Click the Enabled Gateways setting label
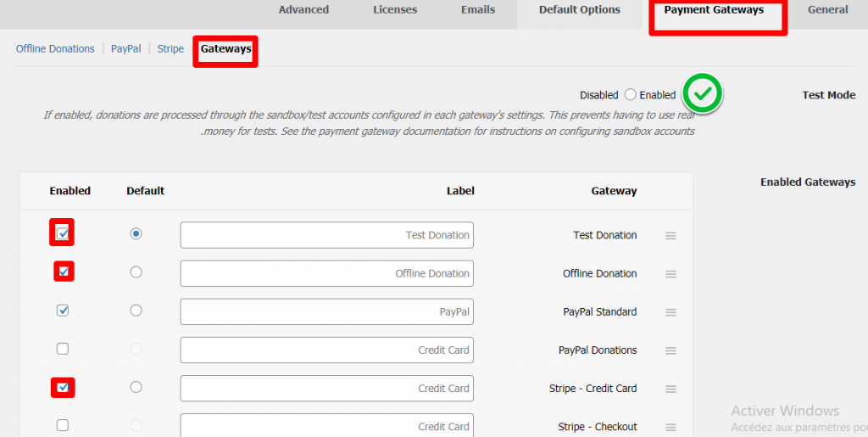Image resolution: width=868 pixels, height=437 pixels. [x=808, y=182]
